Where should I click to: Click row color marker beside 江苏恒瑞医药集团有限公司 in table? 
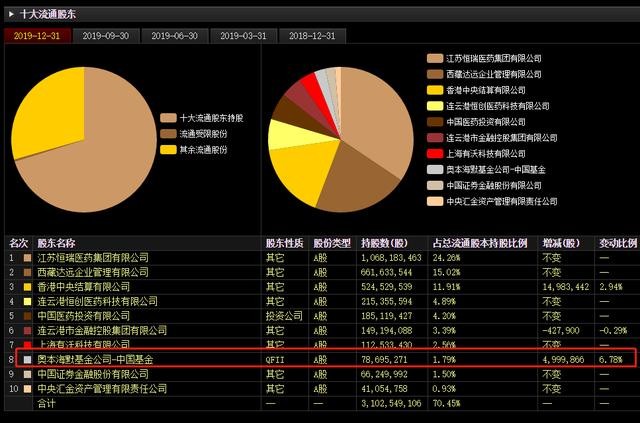(27, 258)
